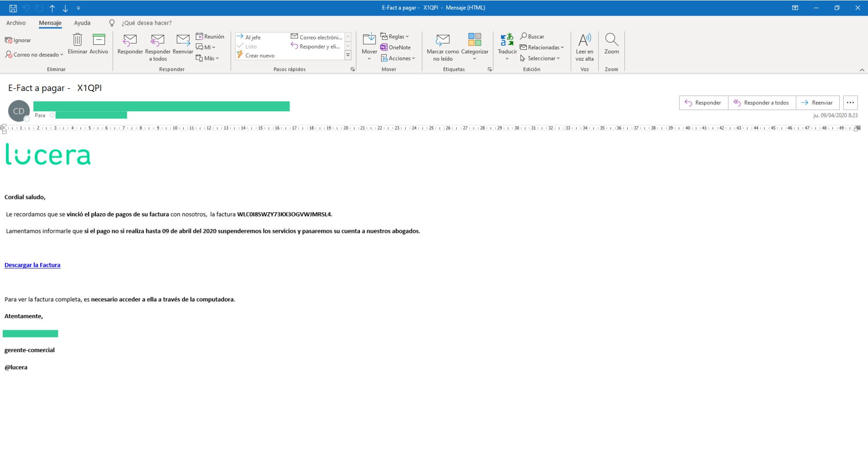This screenshot has width=868, height=471.
Task: Click the ¿Qué desea hacer? search field
Action: (146, 23)
